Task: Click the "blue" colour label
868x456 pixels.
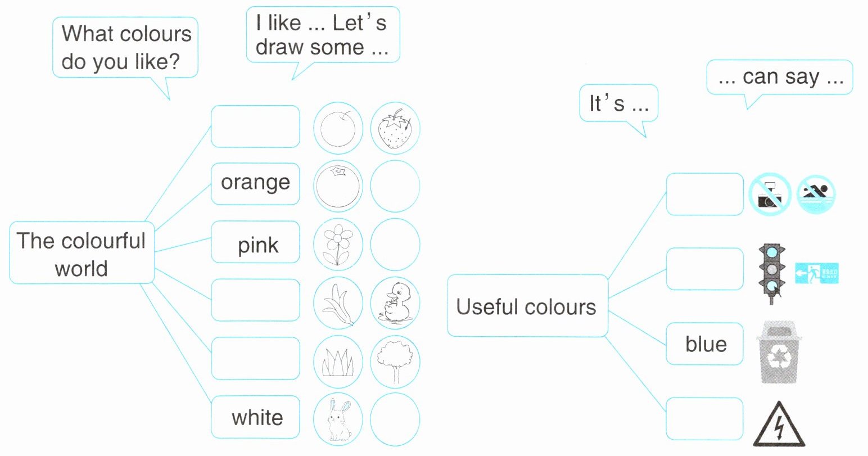Action: coord(705,344)
